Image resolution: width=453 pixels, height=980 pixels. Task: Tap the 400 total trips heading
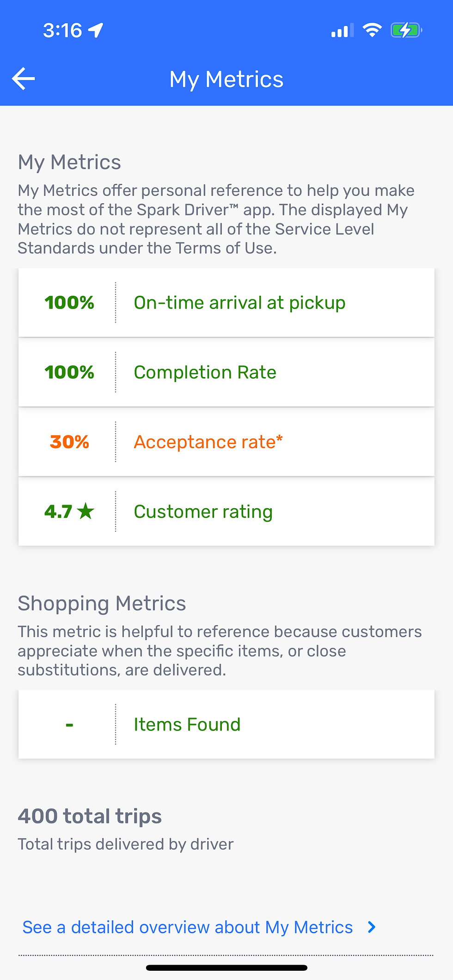tap(90, 816)
